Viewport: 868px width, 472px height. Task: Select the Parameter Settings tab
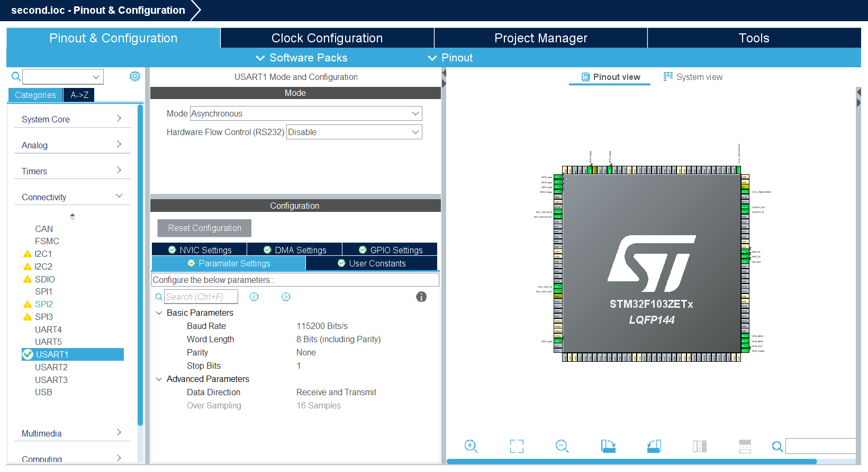229,263
